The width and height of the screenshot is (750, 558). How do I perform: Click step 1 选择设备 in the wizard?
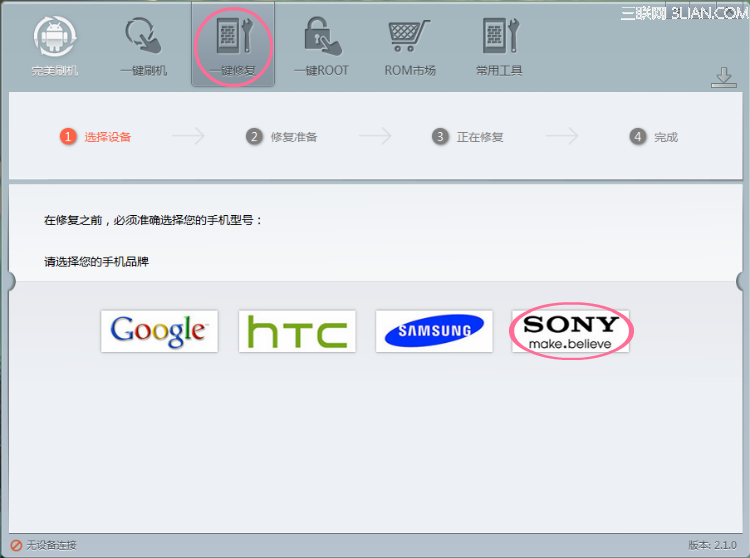pos(95,137)
